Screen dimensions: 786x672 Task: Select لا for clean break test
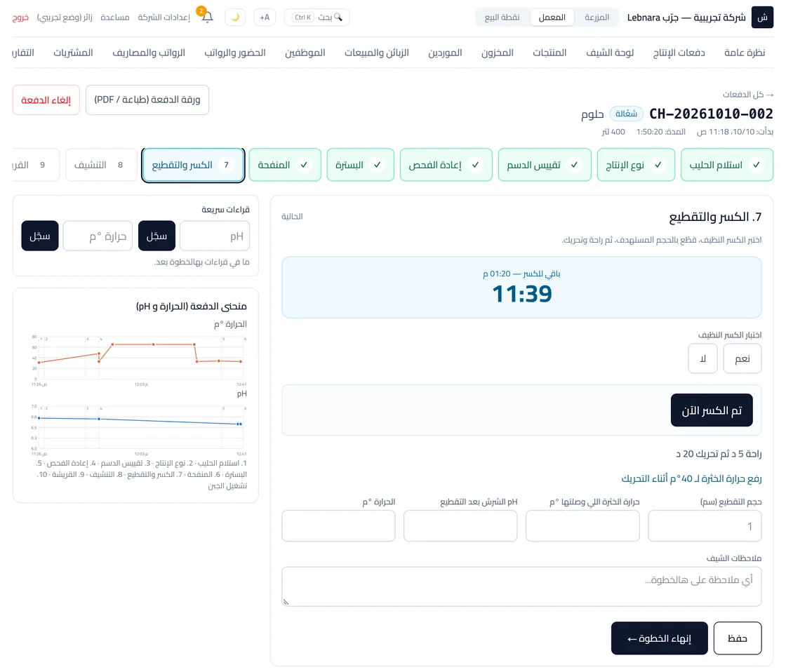click(702, 358)
